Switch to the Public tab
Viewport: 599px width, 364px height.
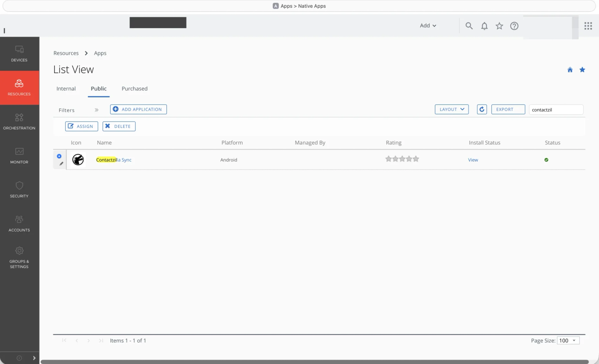pos(99,89)
